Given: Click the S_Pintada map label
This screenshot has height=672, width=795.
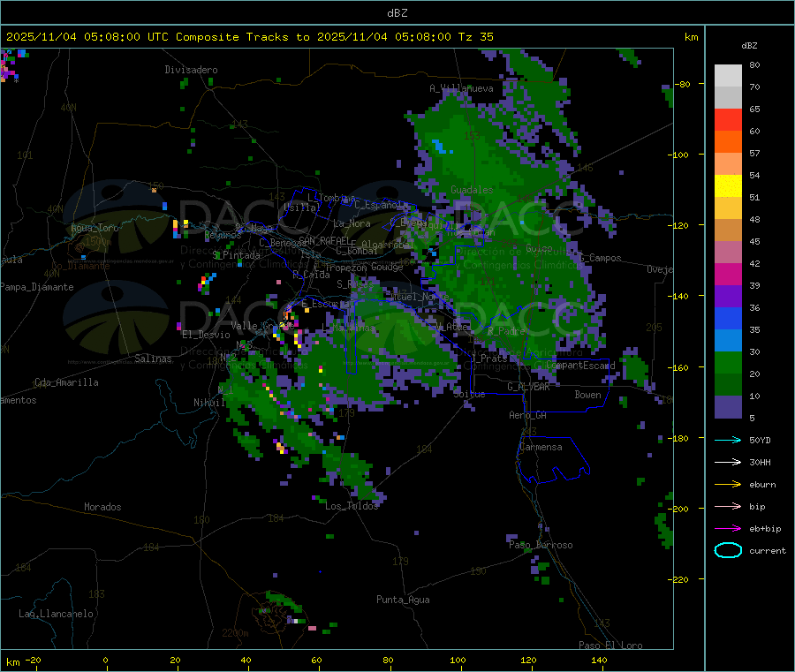Looking at the screenshot, I should click(x=236, y=255).
